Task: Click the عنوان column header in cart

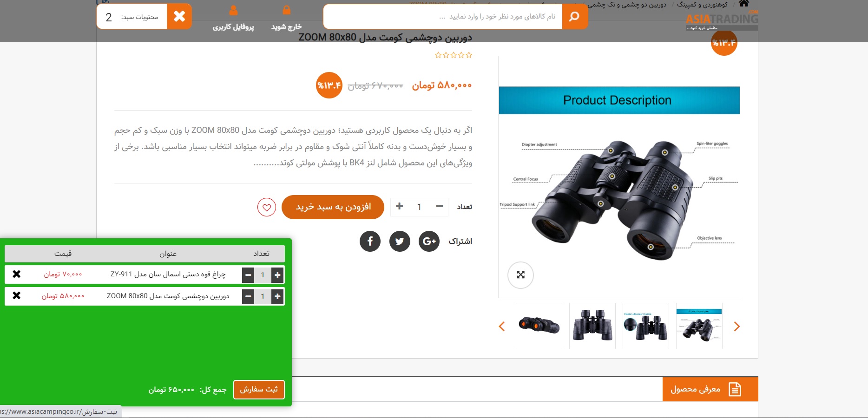Action: coord(168,254)
